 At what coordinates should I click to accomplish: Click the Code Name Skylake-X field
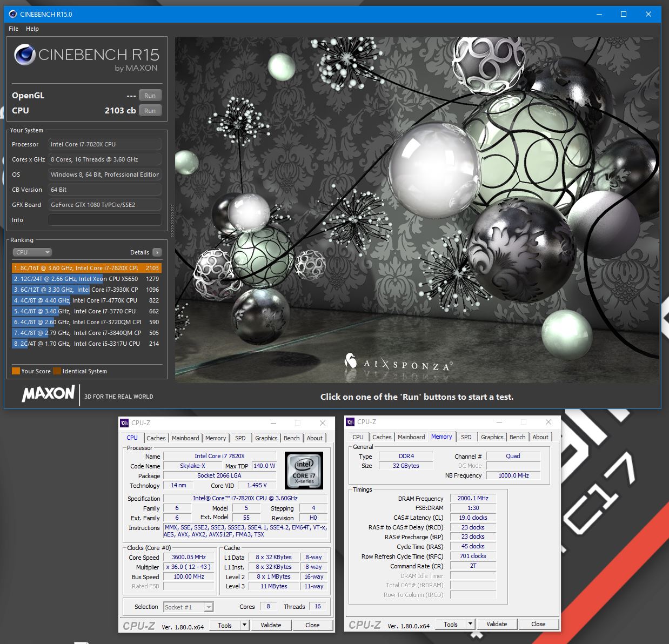pyautogui.click(x=192, y=466)
